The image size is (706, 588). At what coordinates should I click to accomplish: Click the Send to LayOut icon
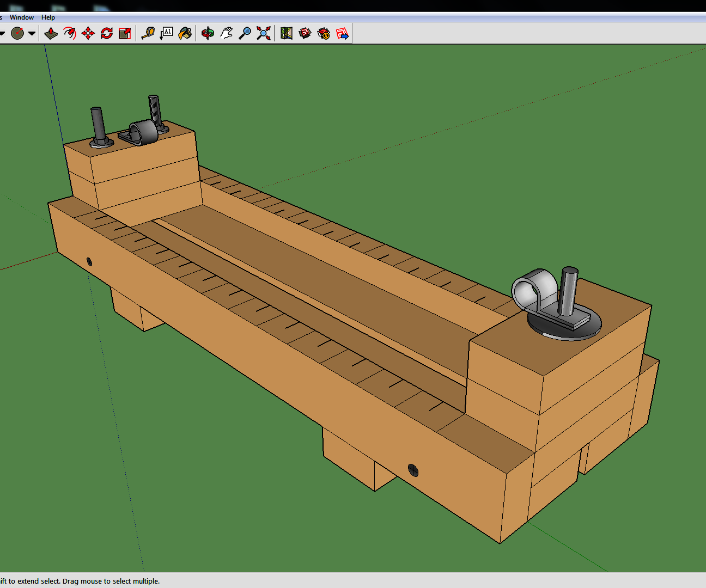pyautogui.click(x=343, y=34)
